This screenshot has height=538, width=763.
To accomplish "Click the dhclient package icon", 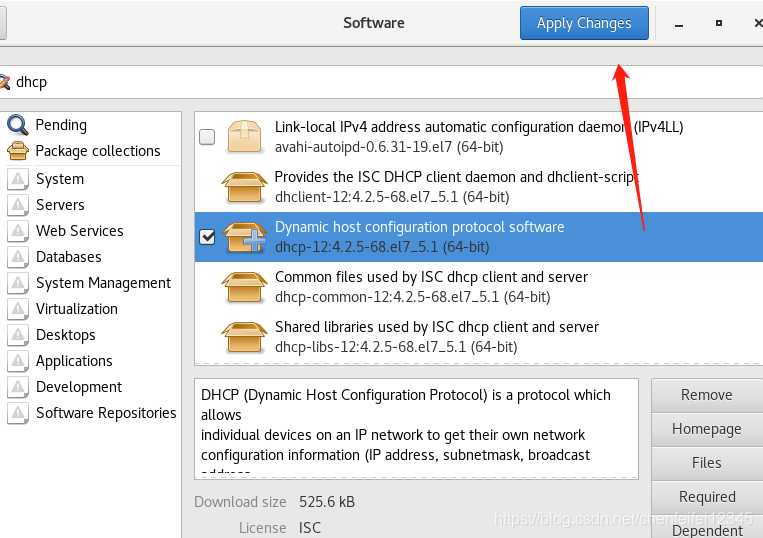I will pos(244,187).
